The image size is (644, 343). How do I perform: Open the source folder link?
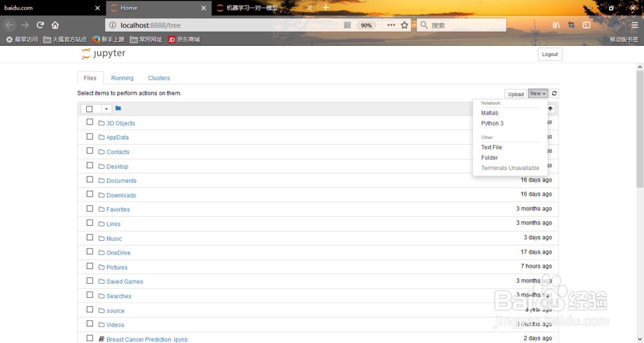coord(115,311)
